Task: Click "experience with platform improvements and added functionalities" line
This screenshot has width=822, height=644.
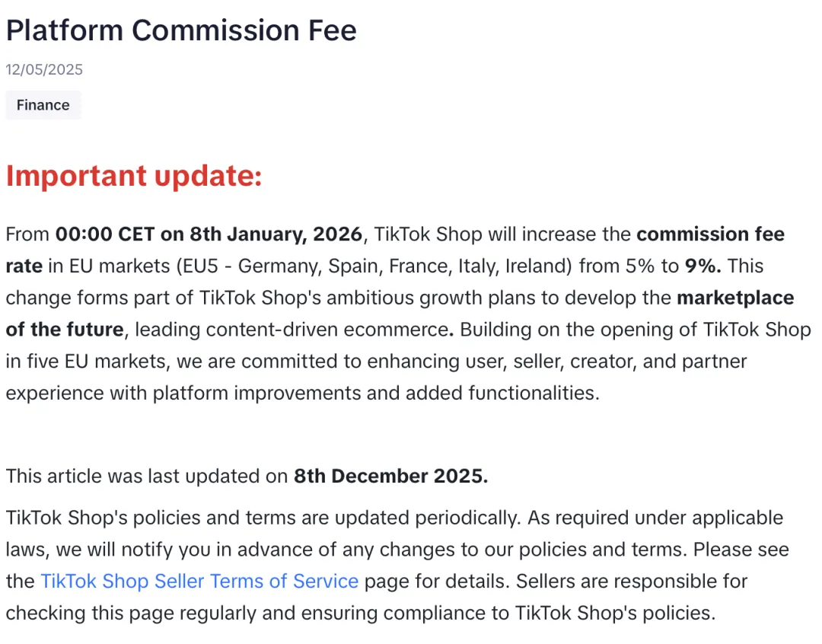Action: pos(302,394)
